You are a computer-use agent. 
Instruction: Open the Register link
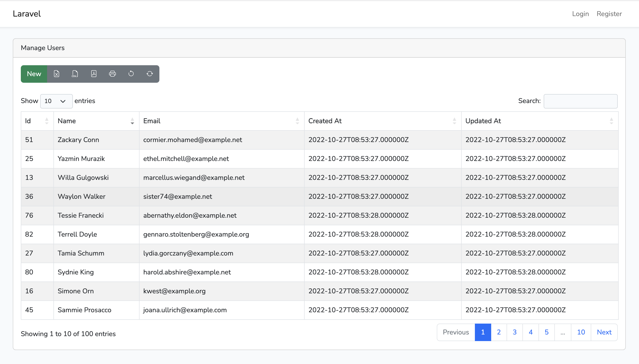pyautogui.click(x=609, y=14)
